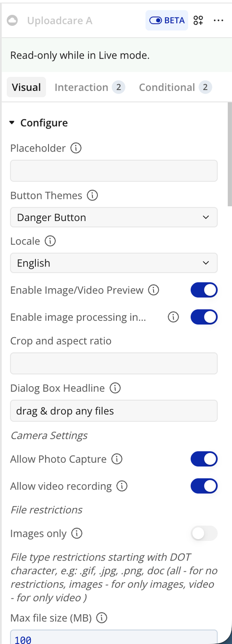Click the Allow Photo Capture info icon
Image resolution: width=232 pixels, height=644 pixels.
tap(117, 459)
